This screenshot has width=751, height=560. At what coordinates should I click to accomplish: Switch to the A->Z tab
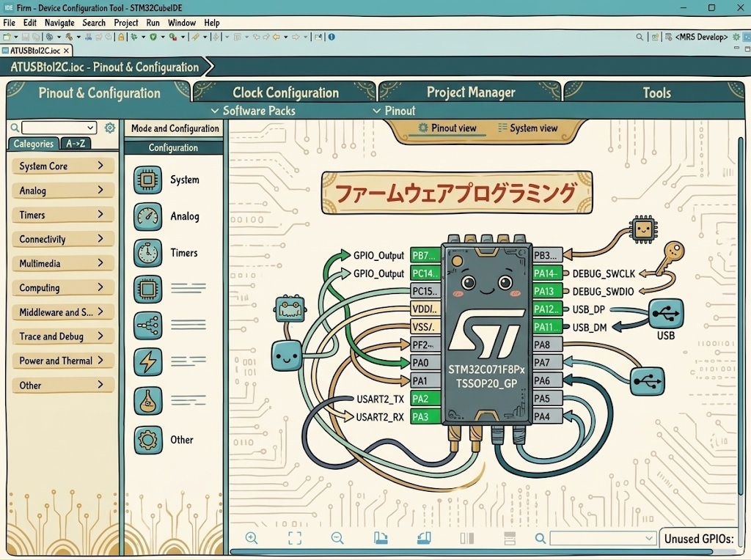76,144
